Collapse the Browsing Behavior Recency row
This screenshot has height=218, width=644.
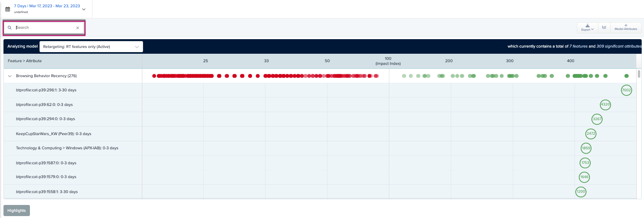(10, 76)
